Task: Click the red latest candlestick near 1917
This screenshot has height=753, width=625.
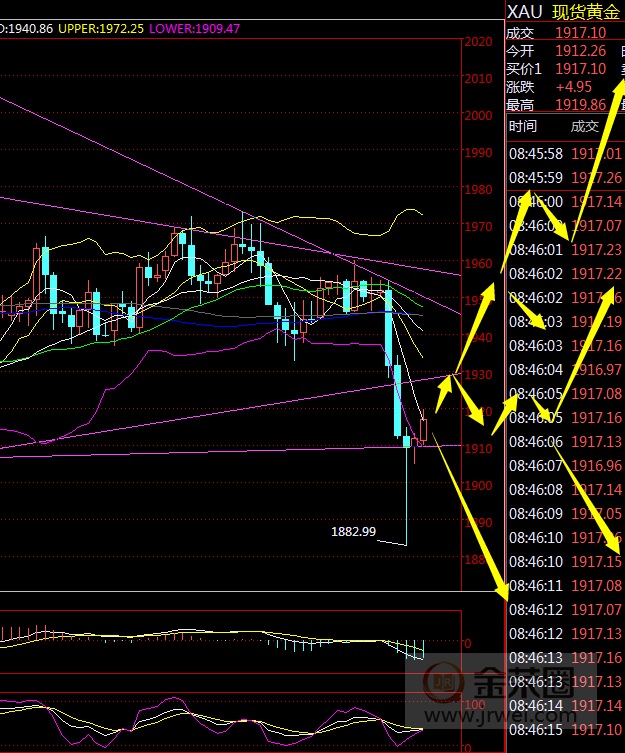Action: [424, 430]
